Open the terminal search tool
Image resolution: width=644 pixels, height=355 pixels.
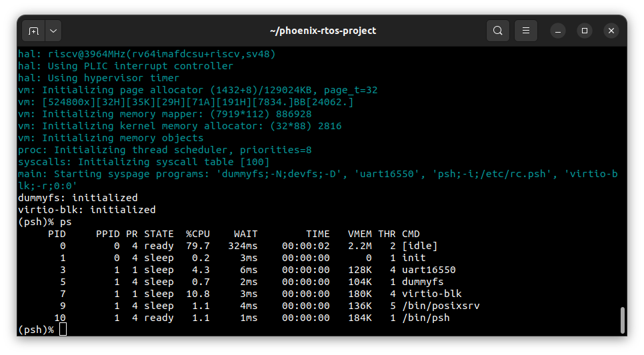tap(498, 31)
